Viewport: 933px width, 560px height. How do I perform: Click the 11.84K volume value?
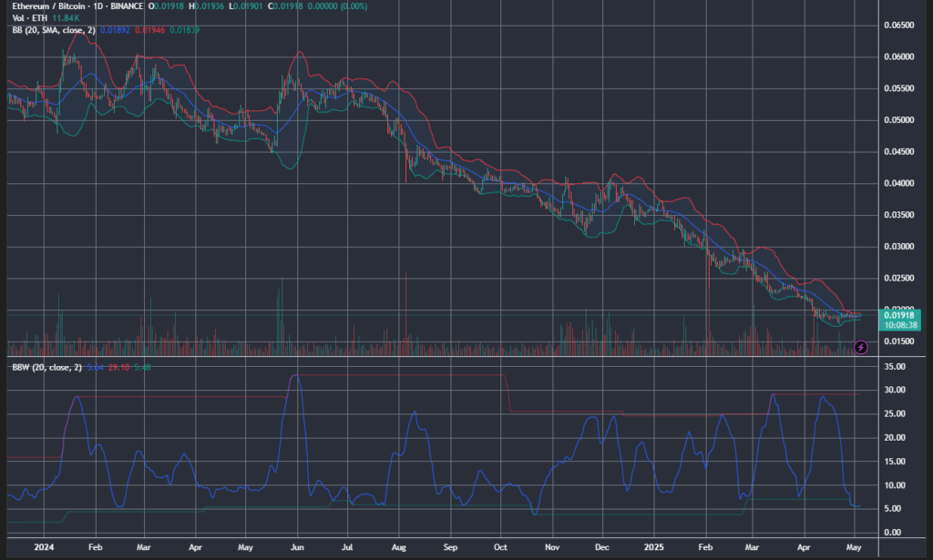[x=65, y=18]
